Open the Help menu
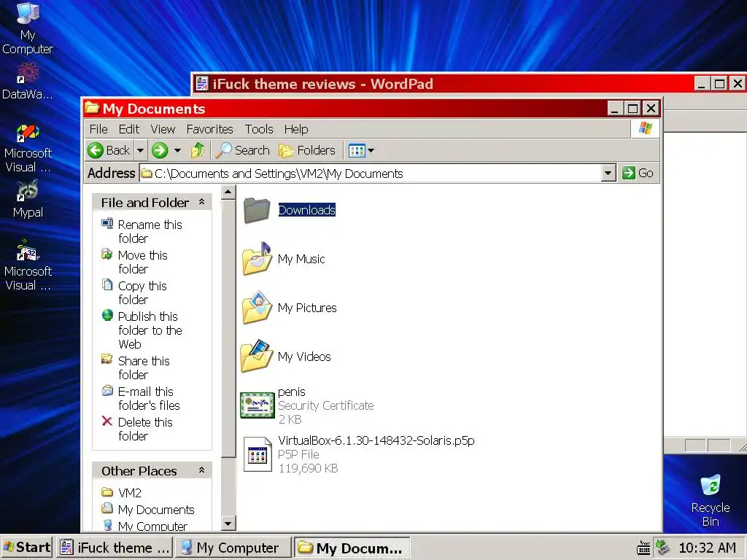This screenshot has height=560, width=747. tap(296, 129)
